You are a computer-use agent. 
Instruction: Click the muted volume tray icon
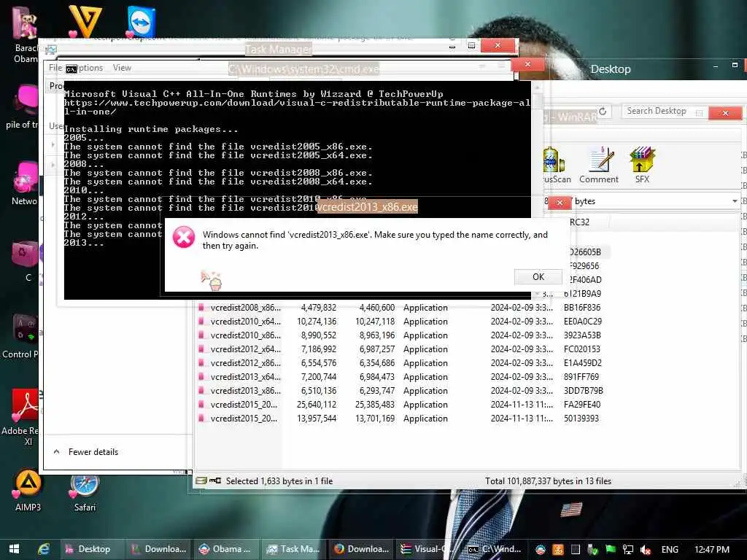click(x=646, y=550)
